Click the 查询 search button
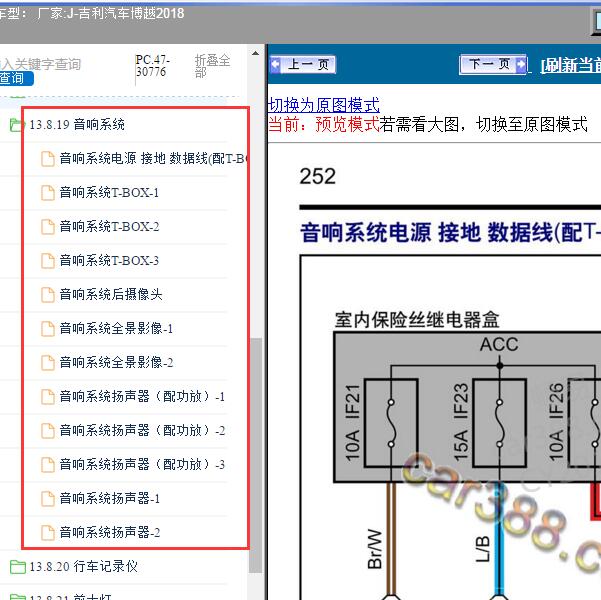The width and height of the screenshot is (601, 600). tap(15, 79)
